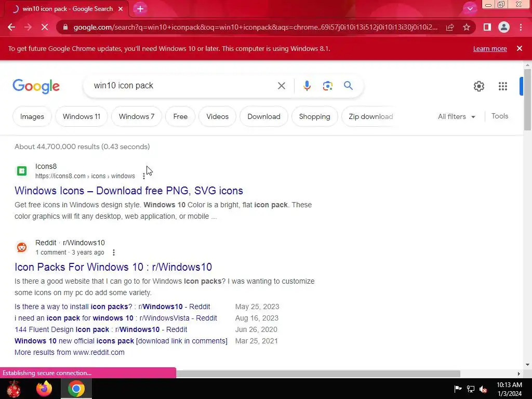Viewport: 532px width, 399px height.
Task: Click the scroll right arrow
Action: point(519,374)
